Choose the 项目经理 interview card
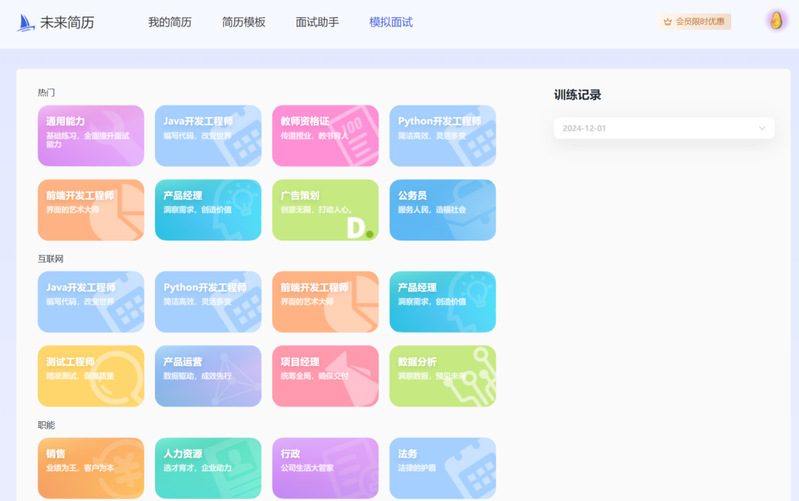This screenshot has width=799, height=501. 325,376
